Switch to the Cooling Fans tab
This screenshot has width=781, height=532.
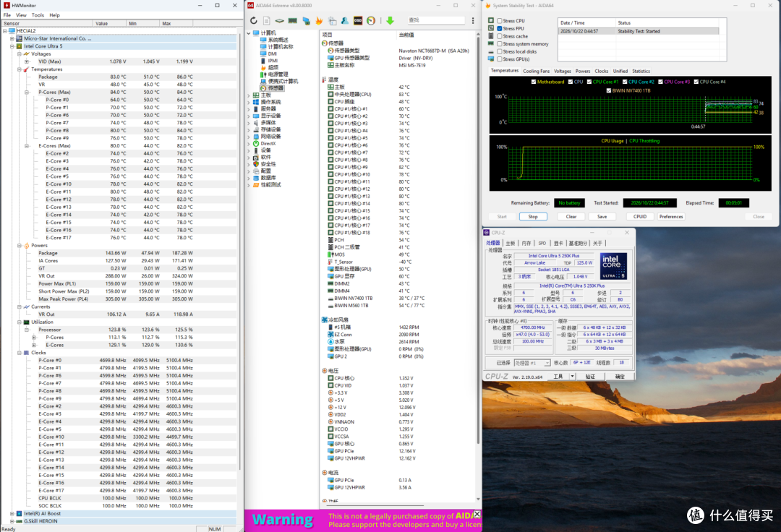tap(537, 71)
